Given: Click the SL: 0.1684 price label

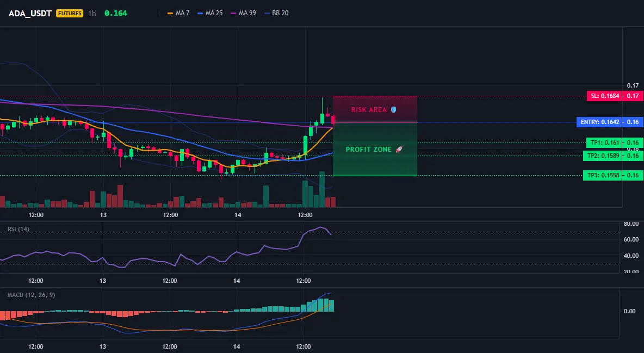Looking at the screenshot, I should click(605, 96).
